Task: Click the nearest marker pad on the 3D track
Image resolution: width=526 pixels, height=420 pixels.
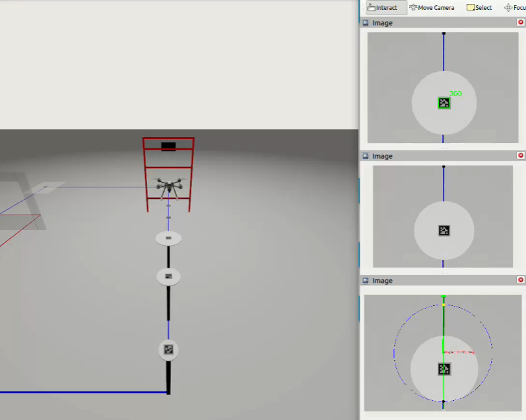Action: [x=168, y=349]
